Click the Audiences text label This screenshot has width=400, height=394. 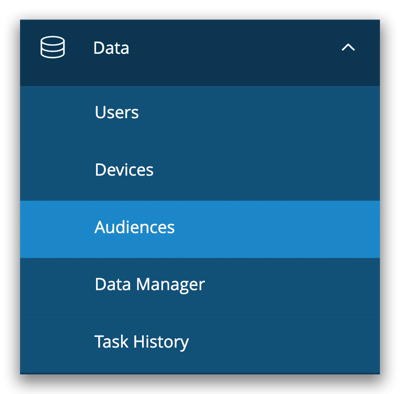pos(134,227)
